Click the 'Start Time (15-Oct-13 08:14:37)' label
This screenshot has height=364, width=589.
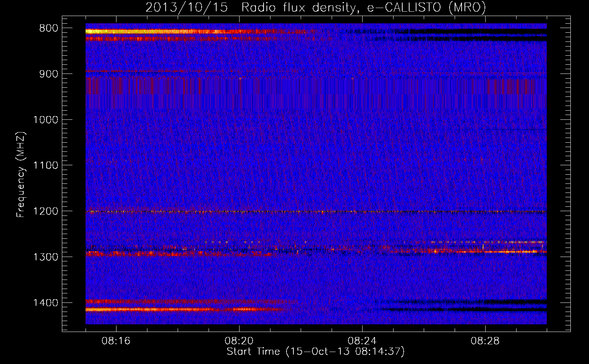(316, 352)
